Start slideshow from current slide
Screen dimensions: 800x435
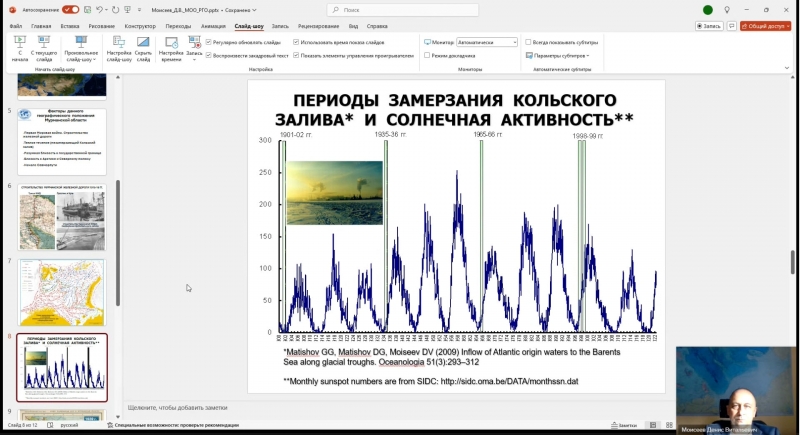(45, 48)
